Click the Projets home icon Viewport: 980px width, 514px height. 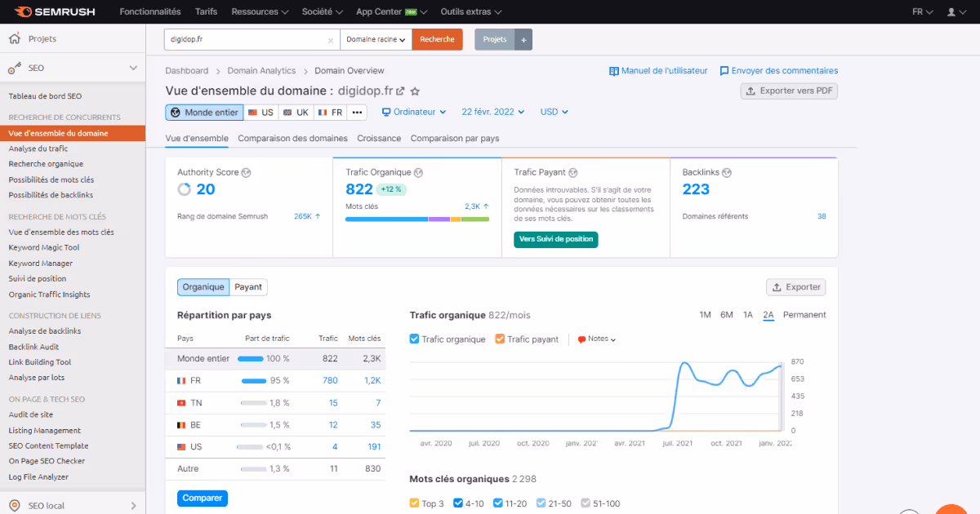(x=15, y=38)
